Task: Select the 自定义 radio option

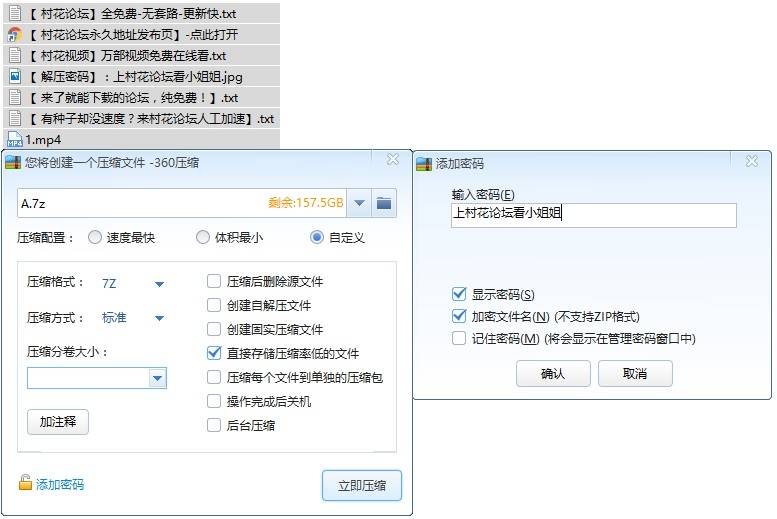Action: point(317,237)
